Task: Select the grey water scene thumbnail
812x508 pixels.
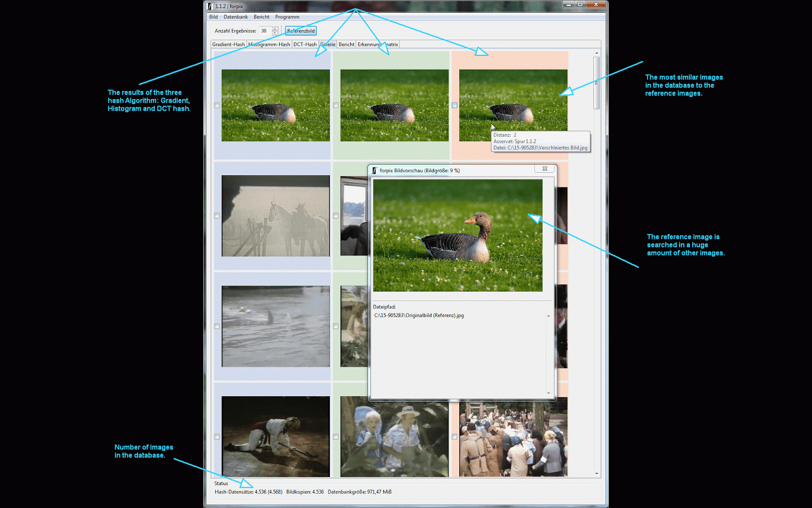Action: tap(276, 326)
